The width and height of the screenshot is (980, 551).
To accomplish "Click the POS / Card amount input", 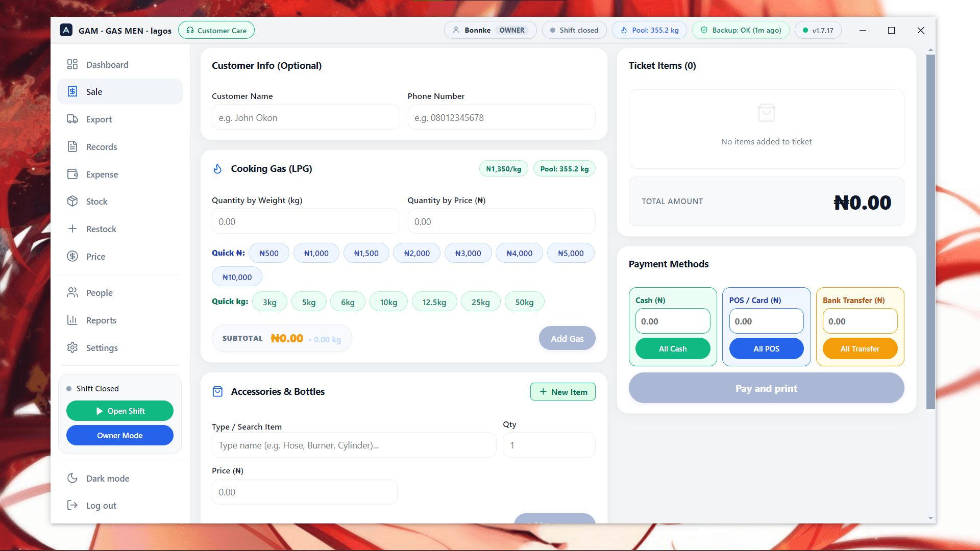I will tap(766, 321).
